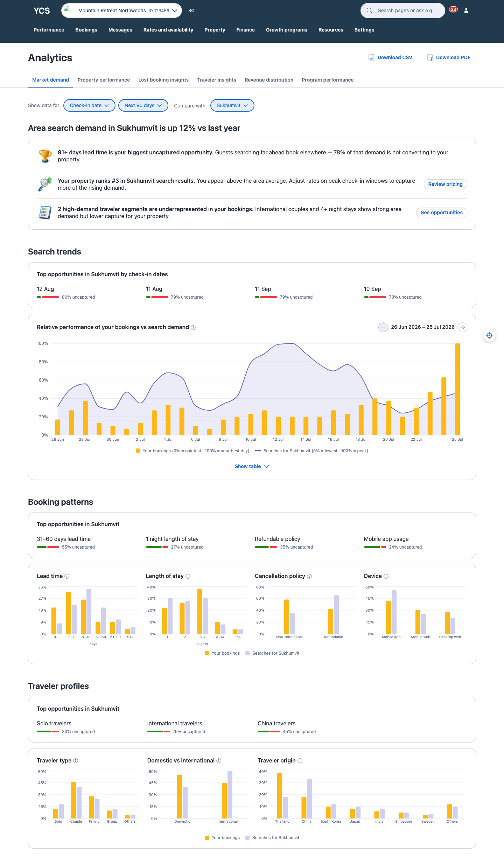Switch to Revenue distribution tab
This screenshot has width=504, height=857.
pos(269,80)
